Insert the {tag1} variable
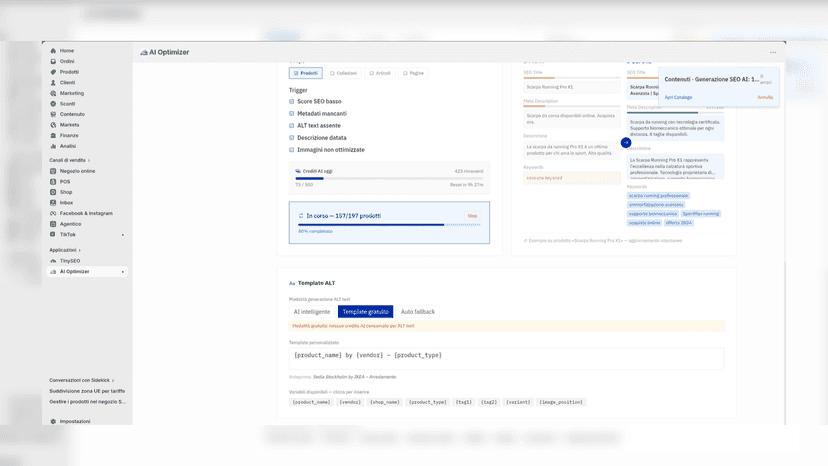Image resolution: width=828 pixels, height=466 pixels. 464,402
